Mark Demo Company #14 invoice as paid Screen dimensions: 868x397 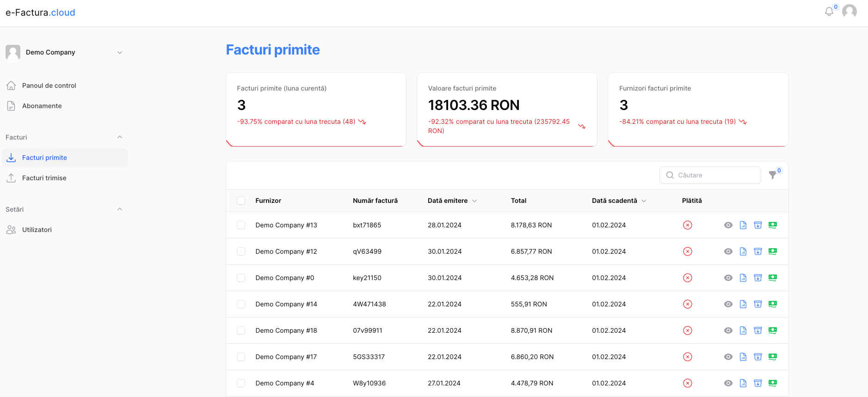pyautogui.click(x=773, y=304)
